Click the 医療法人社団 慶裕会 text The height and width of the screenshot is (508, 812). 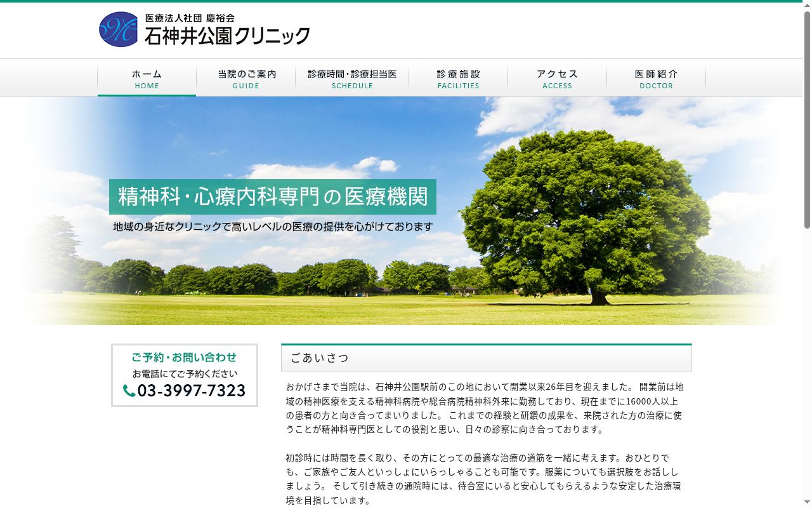(x=190, y=18)
